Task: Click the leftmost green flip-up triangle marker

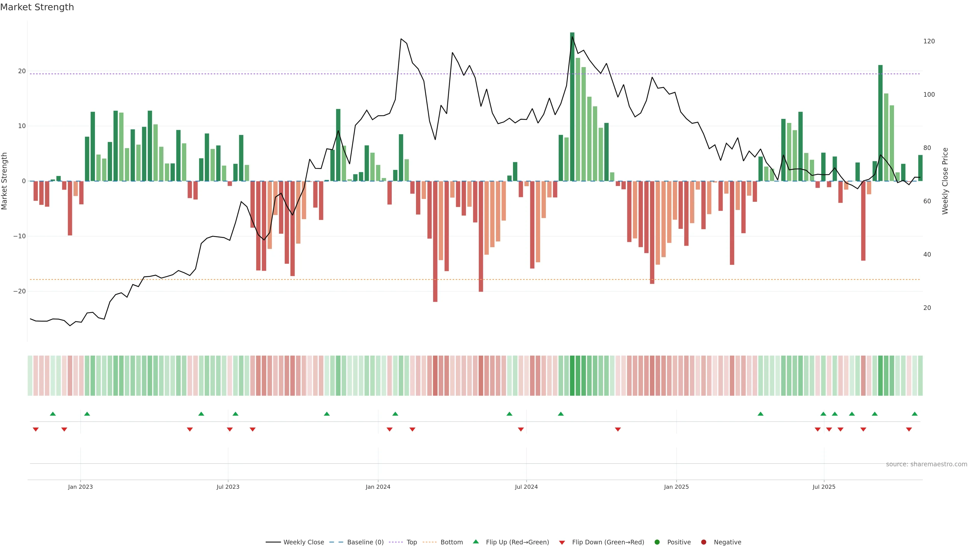Action: (53, 414)
